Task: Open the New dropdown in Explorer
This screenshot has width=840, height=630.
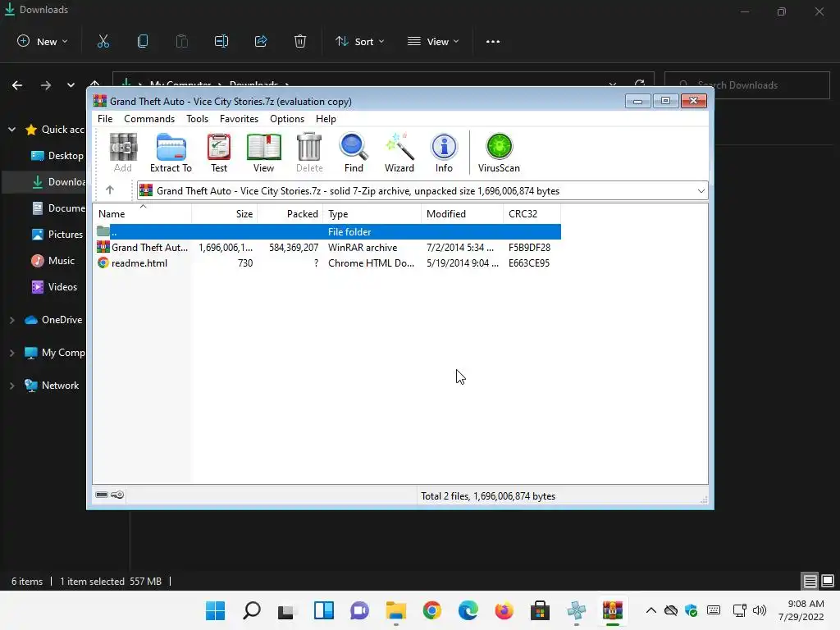Action: (43, 41)
